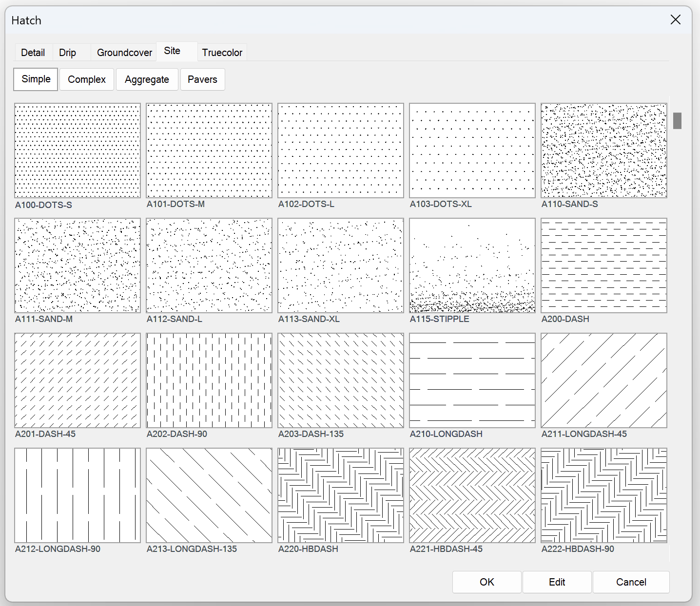Screen dimensions: 700x606
Task: Choose the A203-DASH-135 hatch pattern
Action: [x=341, y=380]
